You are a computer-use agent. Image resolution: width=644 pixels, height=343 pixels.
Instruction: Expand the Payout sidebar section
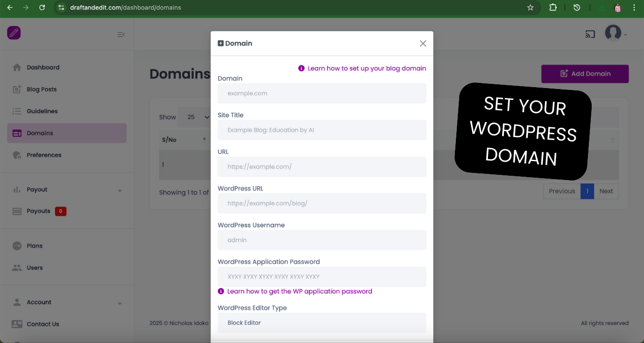click(67, 189)
